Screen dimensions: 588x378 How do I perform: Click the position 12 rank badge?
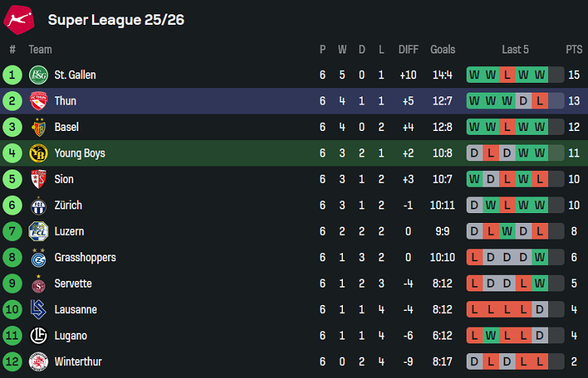pos(12,361)
